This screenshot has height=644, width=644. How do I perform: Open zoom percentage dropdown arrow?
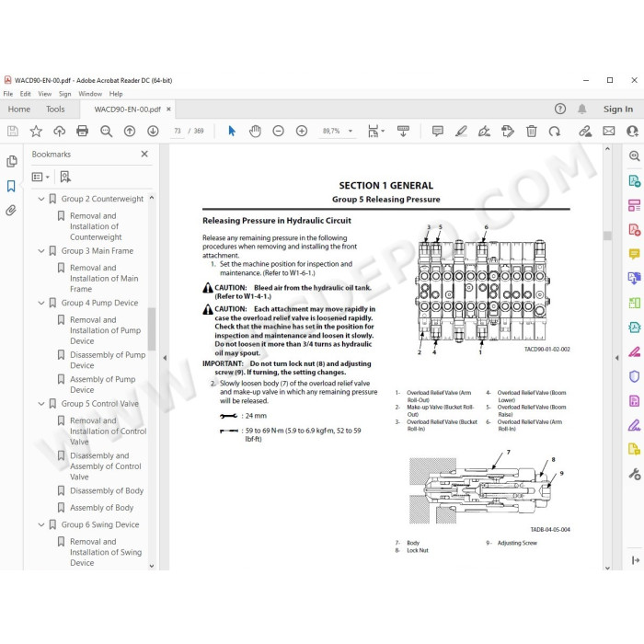pos(351,131)
